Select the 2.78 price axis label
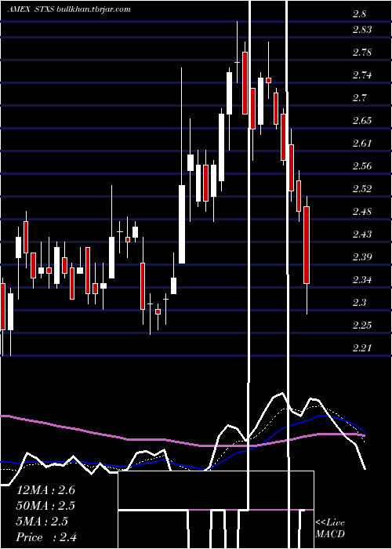Screen dimensions: 392x549 (362, 53)
